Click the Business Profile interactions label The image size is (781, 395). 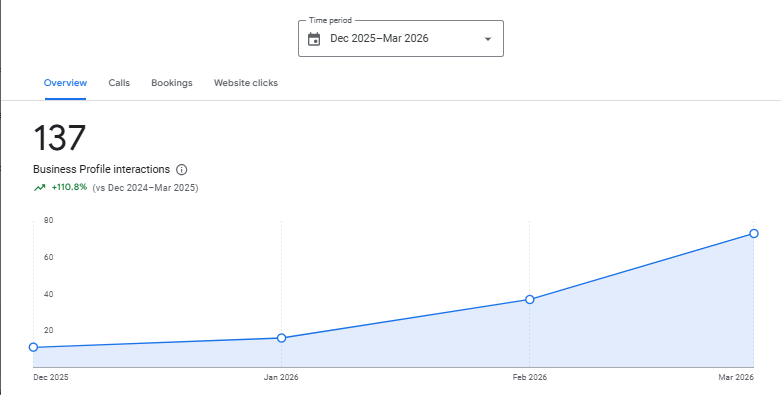102,169
